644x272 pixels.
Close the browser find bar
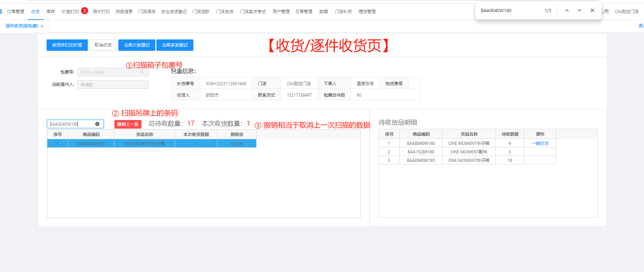592,10
